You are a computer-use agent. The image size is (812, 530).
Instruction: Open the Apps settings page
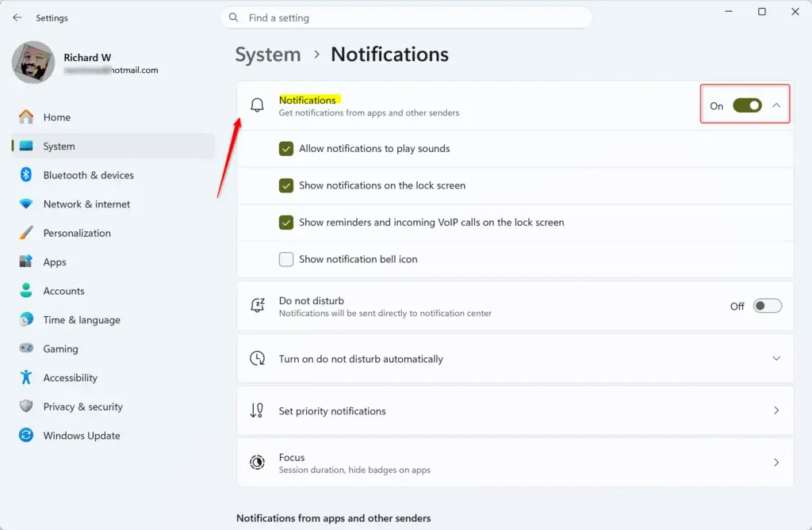coord(113,262)
